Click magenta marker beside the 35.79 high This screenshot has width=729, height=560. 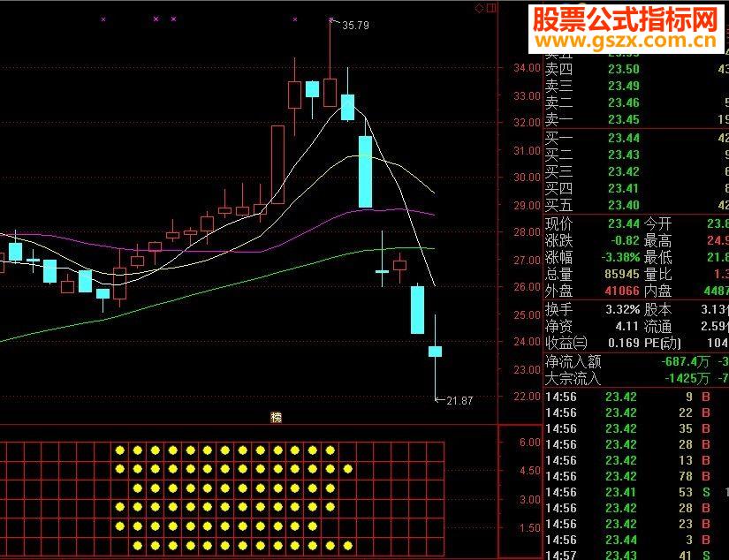(x=331, y=20)
